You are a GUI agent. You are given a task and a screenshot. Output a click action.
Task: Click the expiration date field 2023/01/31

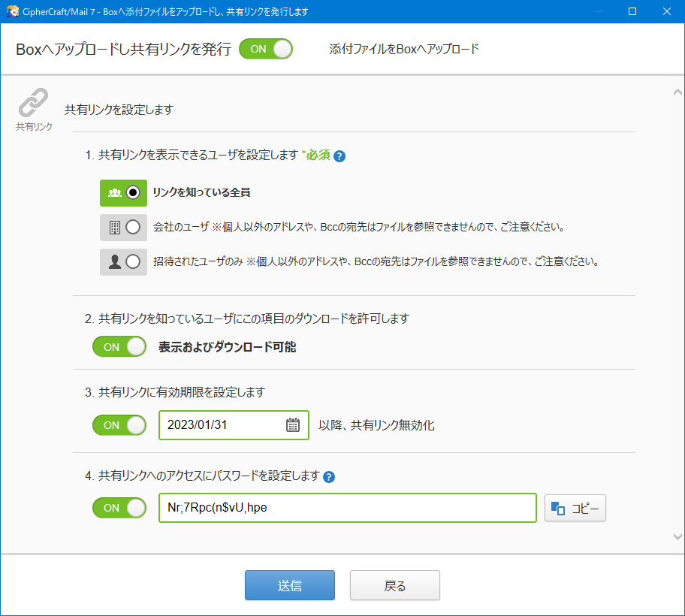(234, 425)
